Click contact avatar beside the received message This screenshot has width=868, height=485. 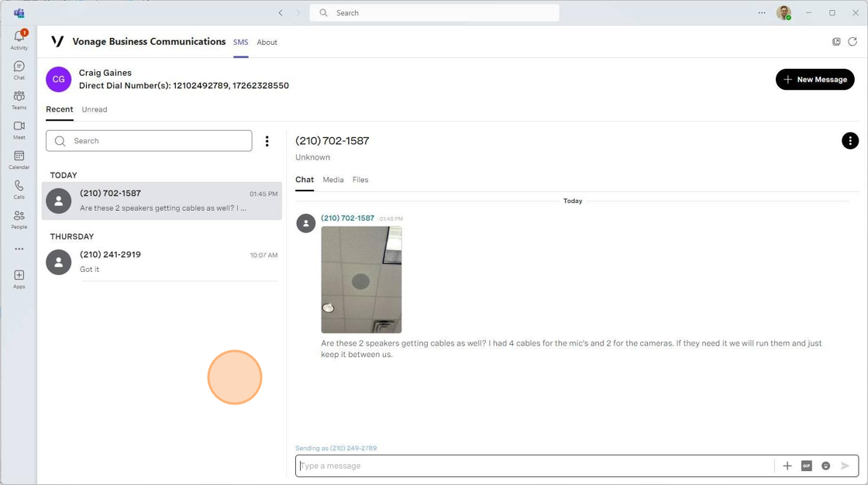click(x=305, y=223)
